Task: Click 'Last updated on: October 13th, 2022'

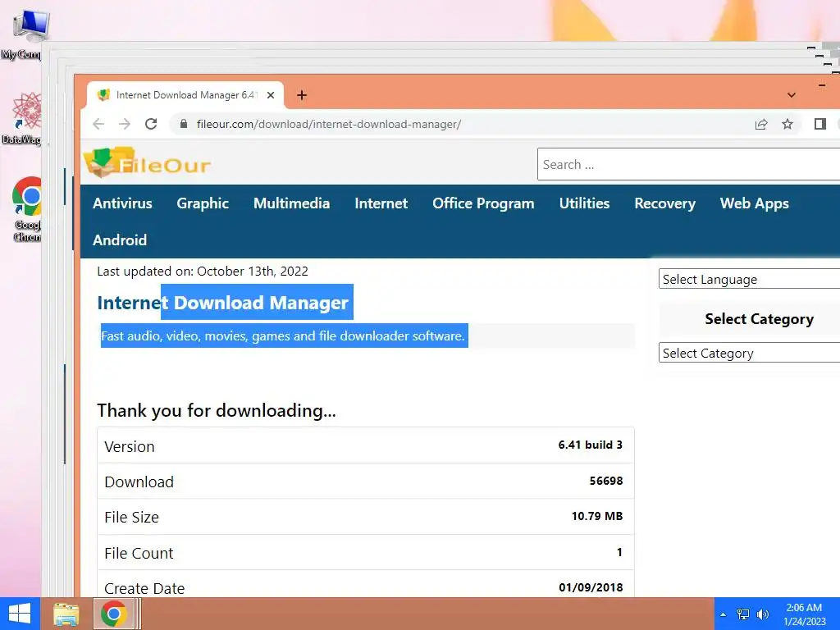Action: tap(203, 271)
